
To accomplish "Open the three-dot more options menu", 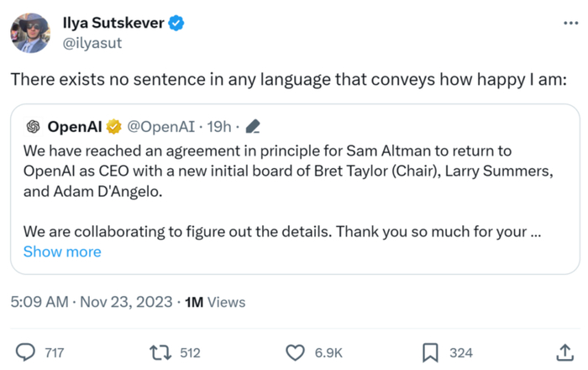I will pos(570,22).
